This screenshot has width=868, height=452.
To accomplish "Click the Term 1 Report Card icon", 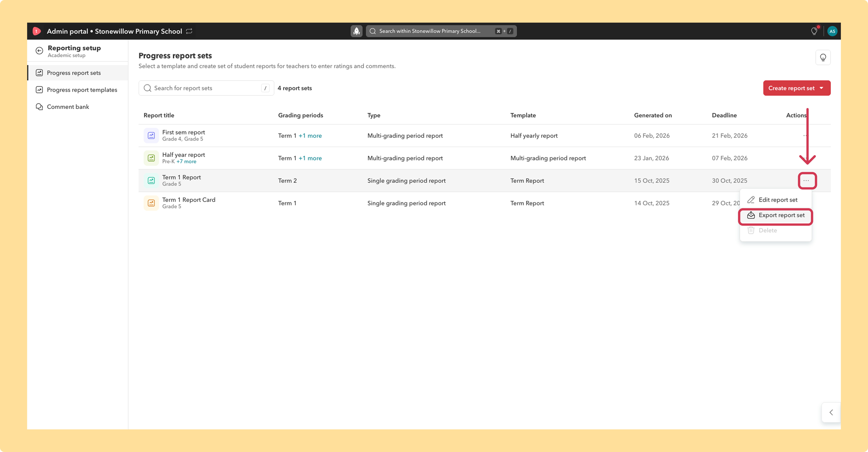I will [151, 203].
